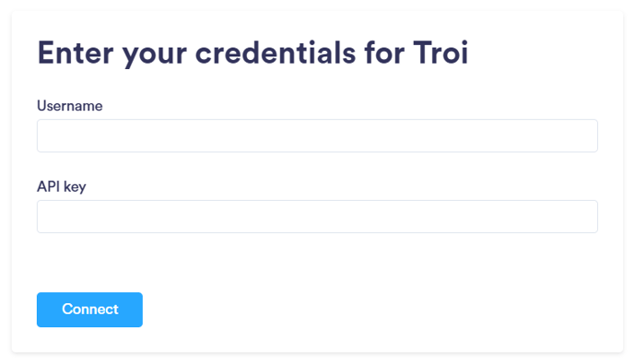The height and width of the screenshot is (364, 634).
Task: Click the word 'Enter' in the heading
Action: tap(76, 53)
